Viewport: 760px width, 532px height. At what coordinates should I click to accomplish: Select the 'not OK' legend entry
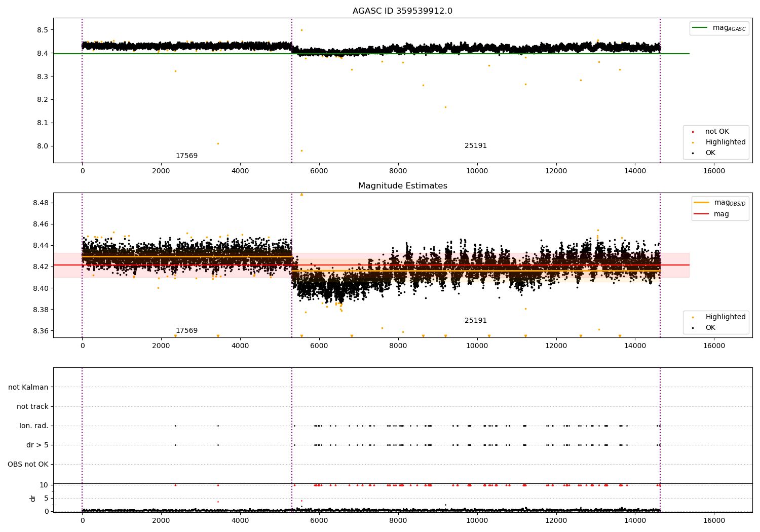coord(711,132)
